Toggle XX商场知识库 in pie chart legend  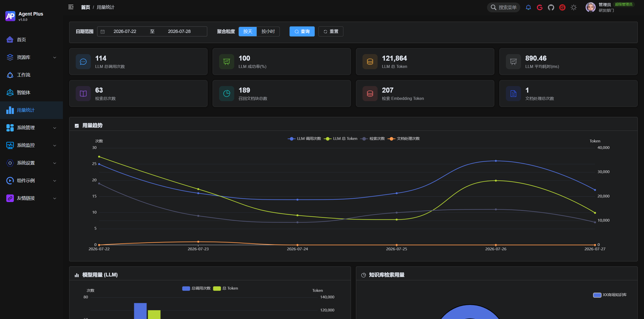point(610,295)
